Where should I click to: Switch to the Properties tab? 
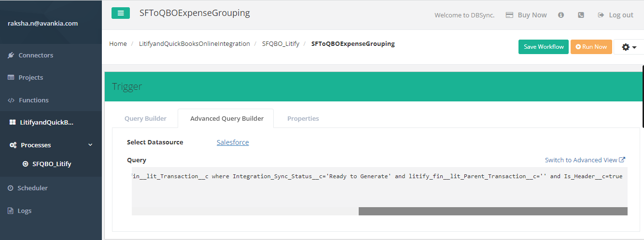coord(303,118)
